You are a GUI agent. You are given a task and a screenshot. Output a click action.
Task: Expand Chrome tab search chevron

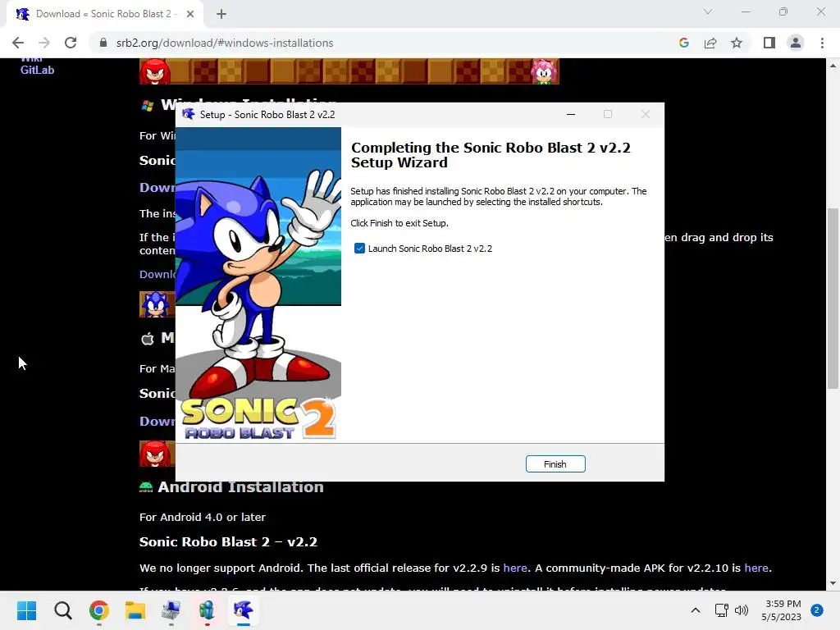pyautogui.click(x=708, y=11)
